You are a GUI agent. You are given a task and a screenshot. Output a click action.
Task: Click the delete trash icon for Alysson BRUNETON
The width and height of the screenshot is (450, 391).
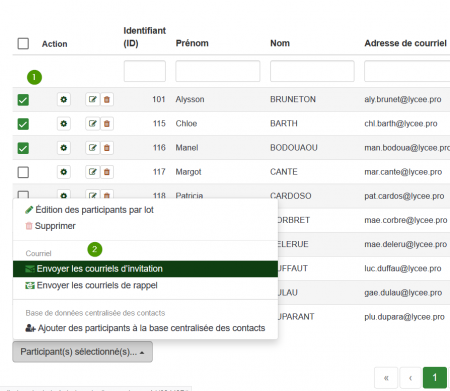[107, 99]
